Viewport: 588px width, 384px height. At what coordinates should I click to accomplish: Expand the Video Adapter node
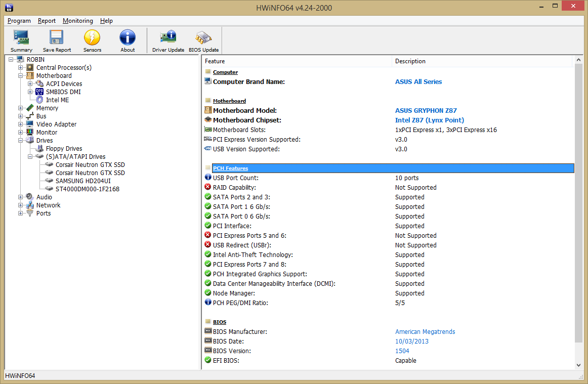[x=21, y=124]
